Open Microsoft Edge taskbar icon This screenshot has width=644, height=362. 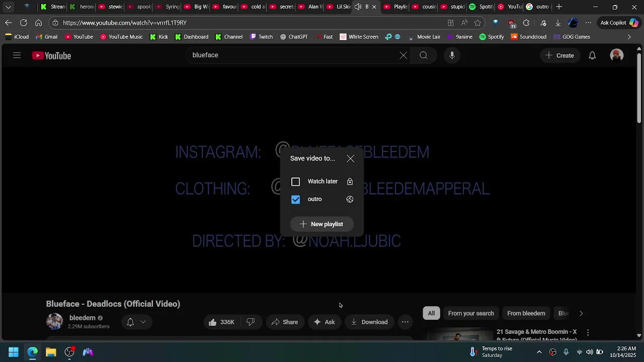[x=32, y=352]
